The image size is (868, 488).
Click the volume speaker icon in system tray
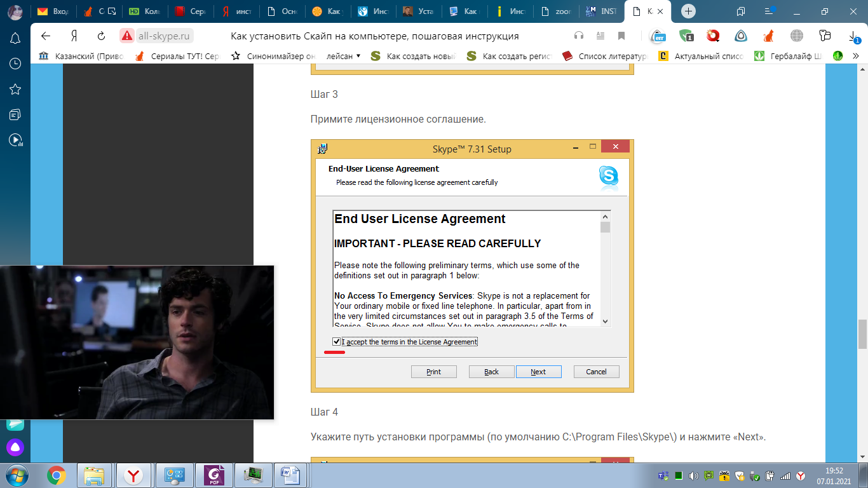click(x=693, y=475)
